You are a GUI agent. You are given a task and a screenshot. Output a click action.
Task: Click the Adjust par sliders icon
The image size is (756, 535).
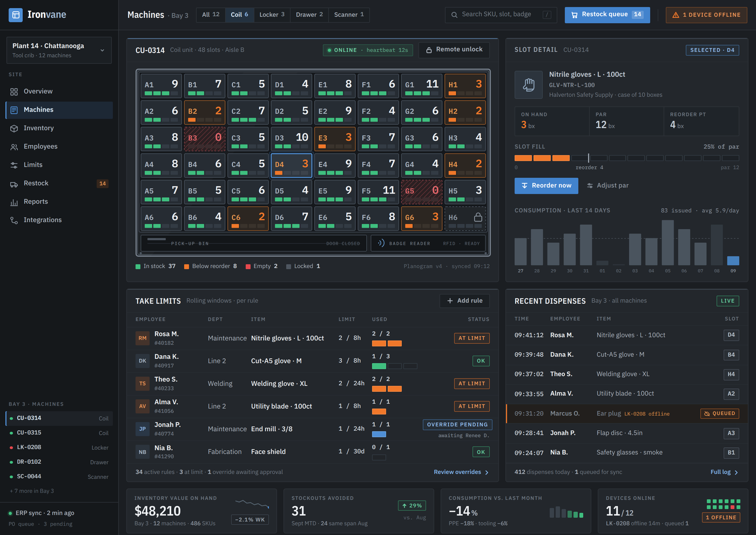click(x=590, y=186)
